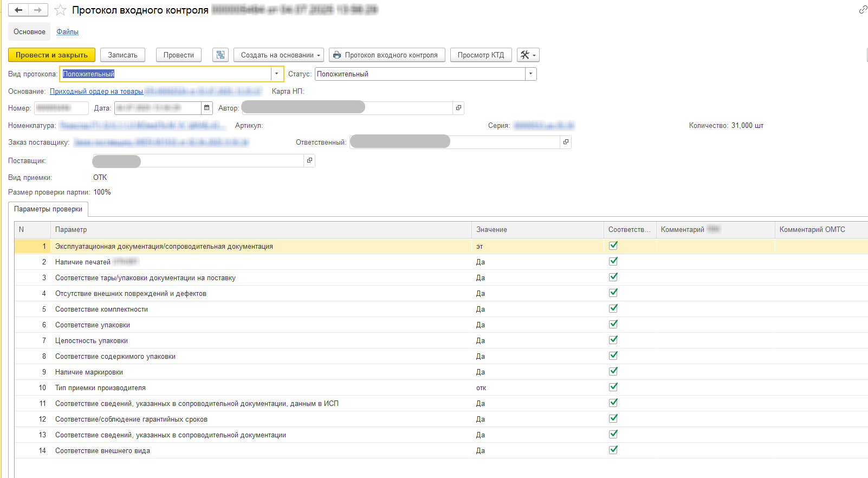Image resolution: width=868 pixels, height=478 pixels.
Task: Open the calendar picker in the Дата field
Action: point(206,108)
